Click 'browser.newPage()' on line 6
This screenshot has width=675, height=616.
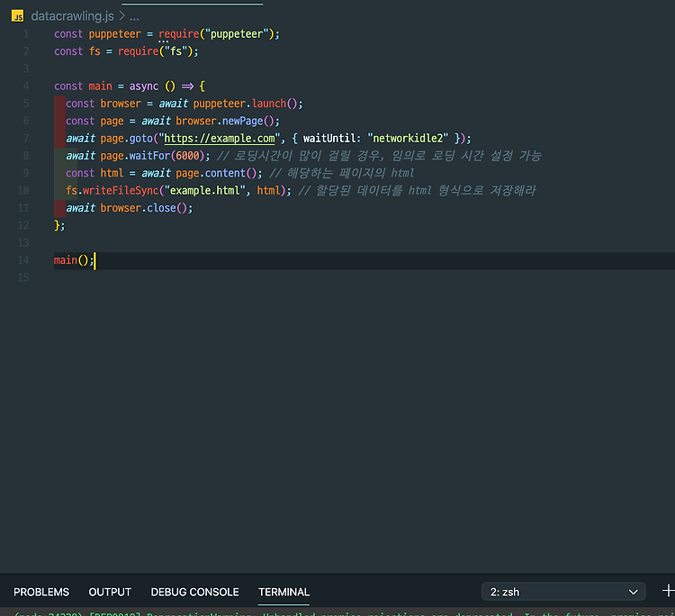(x=225, y=121)
